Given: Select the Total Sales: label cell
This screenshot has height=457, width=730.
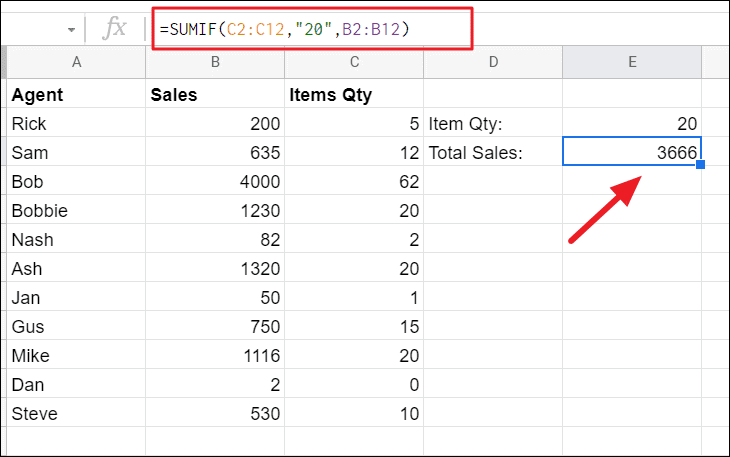Looking at the screenshot, I should coord(493,153).
